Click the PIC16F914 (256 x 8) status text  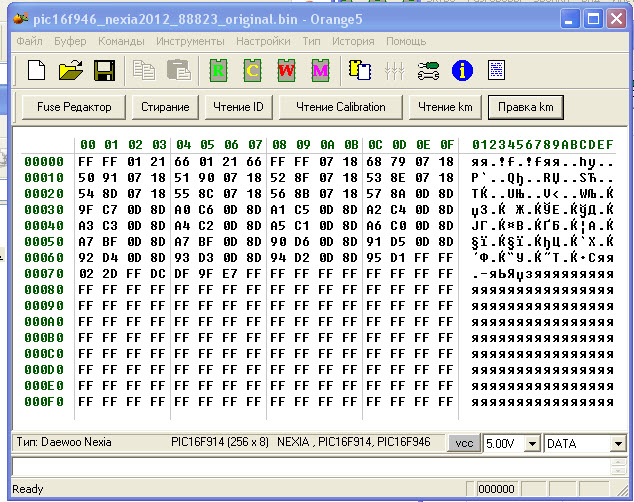coord(220,442)
